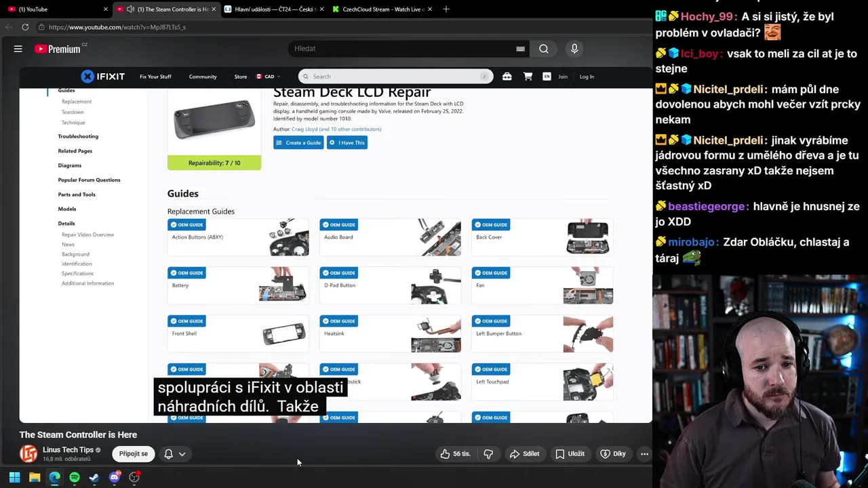The width and height of the screenshot is (868, 488).
Task: Click the I Have This button
Action: point(347,142)
